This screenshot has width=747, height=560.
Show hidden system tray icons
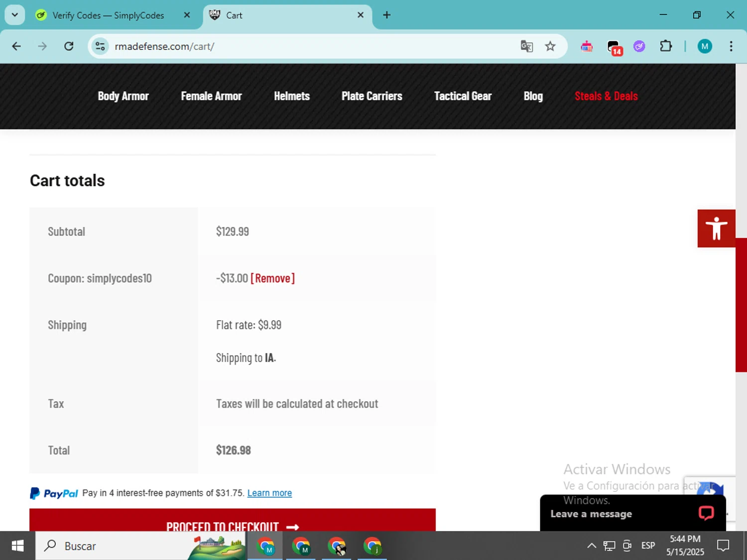pos(591,546)
